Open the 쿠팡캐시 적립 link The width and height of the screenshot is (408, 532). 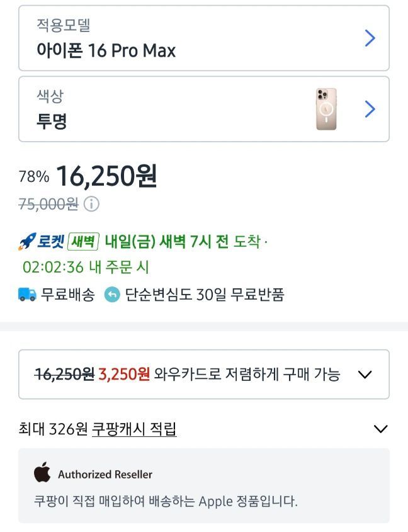tap(134, 429)
